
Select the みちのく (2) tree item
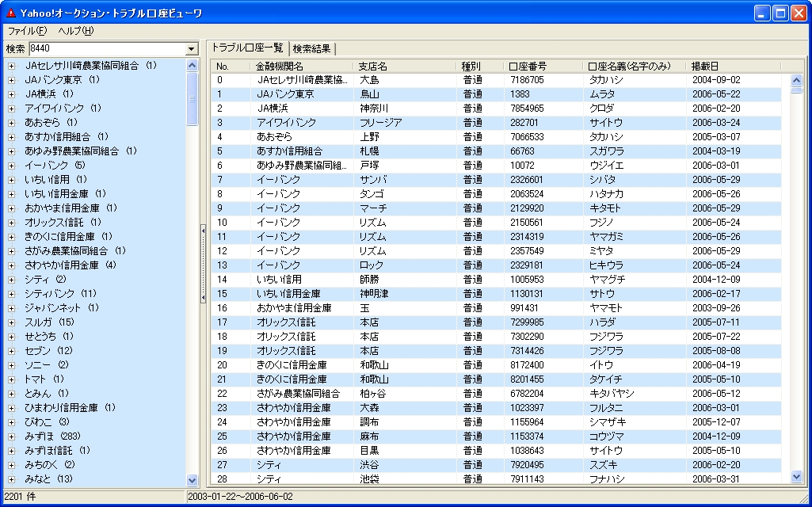[50, 464]
